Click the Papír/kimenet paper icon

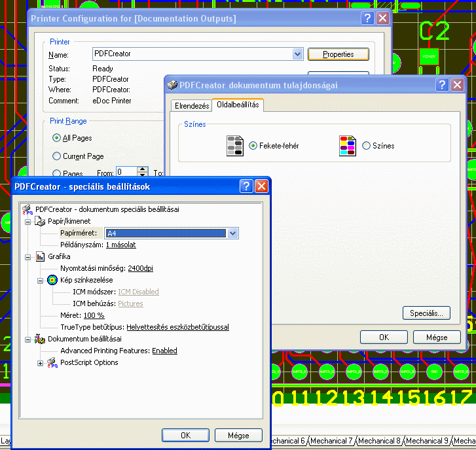tap(40, 221)
